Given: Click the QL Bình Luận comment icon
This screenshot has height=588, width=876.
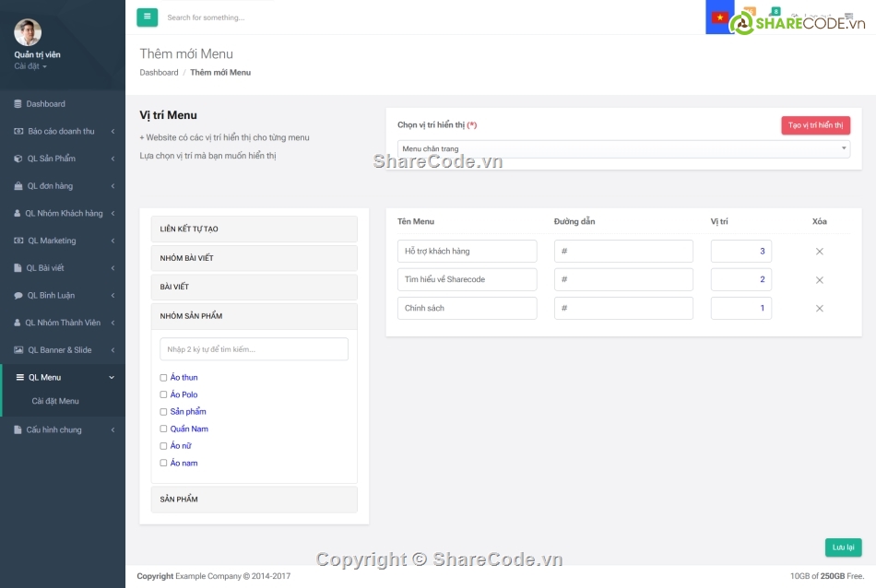Looking at the screenshot, I should coord(18,296).
